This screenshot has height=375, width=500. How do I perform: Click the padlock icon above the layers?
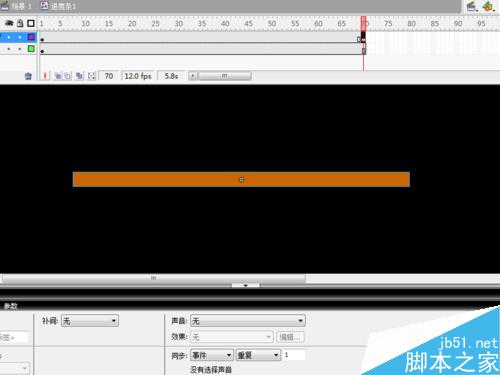point(20,23)
